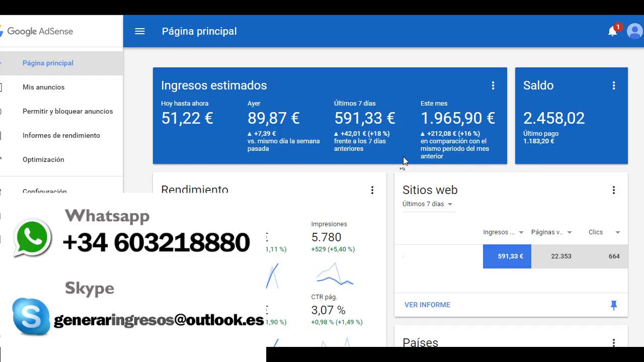This screenshot has height=362, width=644.
Task: Click the +529 (+5,40 %) change text
Action: 333,249
